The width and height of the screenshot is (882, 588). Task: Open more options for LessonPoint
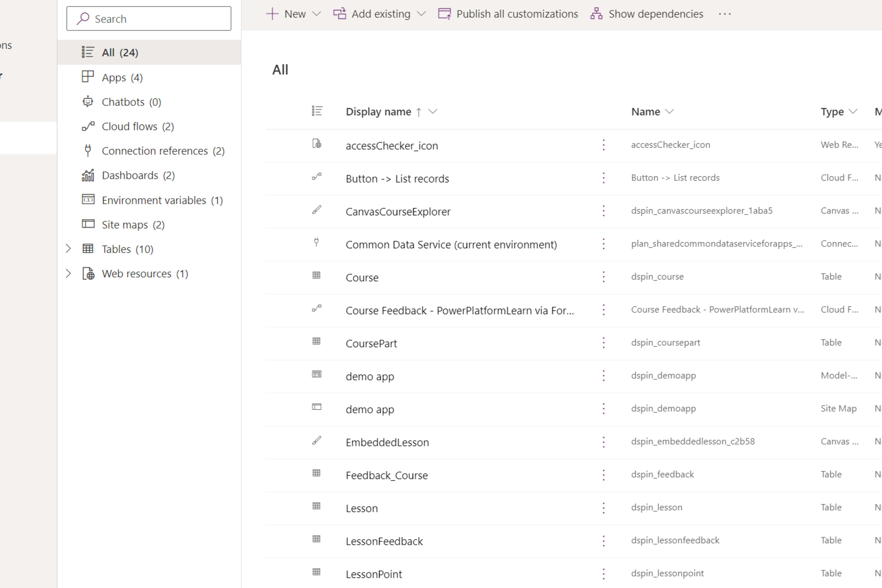click(x=604, y=574)
